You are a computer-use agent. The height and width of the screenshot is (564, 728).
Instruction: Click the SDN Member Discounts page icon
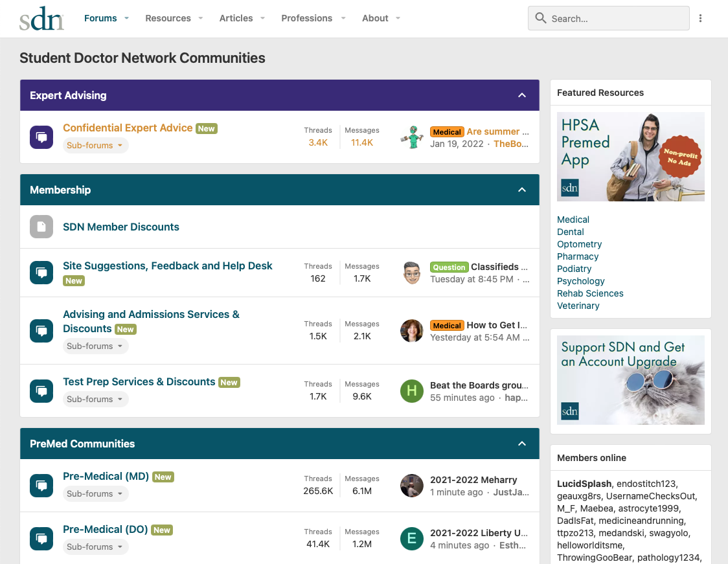[x=41, y=227]
